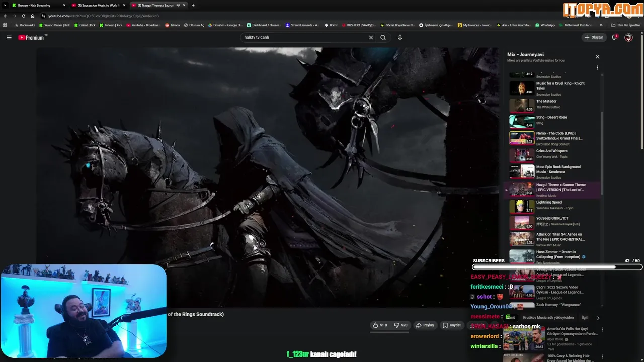Clear the search box text
Viewport: 644px width, 362px height.
pos(371,37)
